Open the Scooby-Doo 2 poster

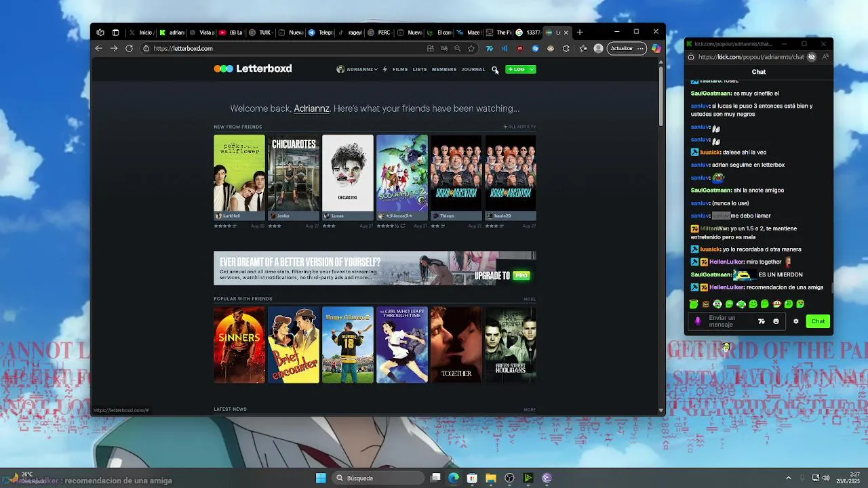pos(402,173)
